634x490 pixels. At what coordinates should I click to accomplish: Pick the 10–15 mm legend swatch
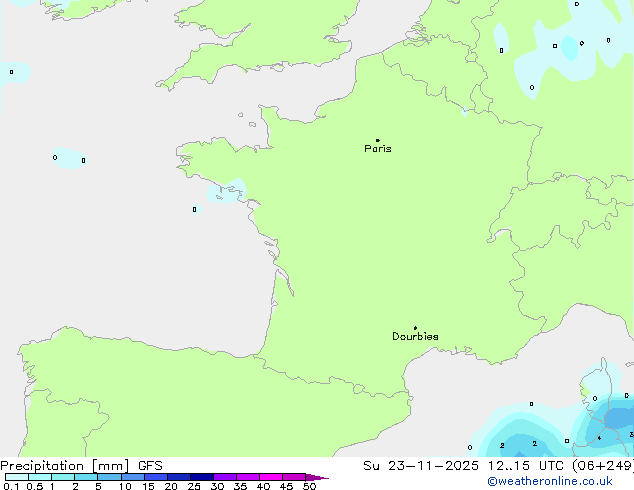pos(133,477)
